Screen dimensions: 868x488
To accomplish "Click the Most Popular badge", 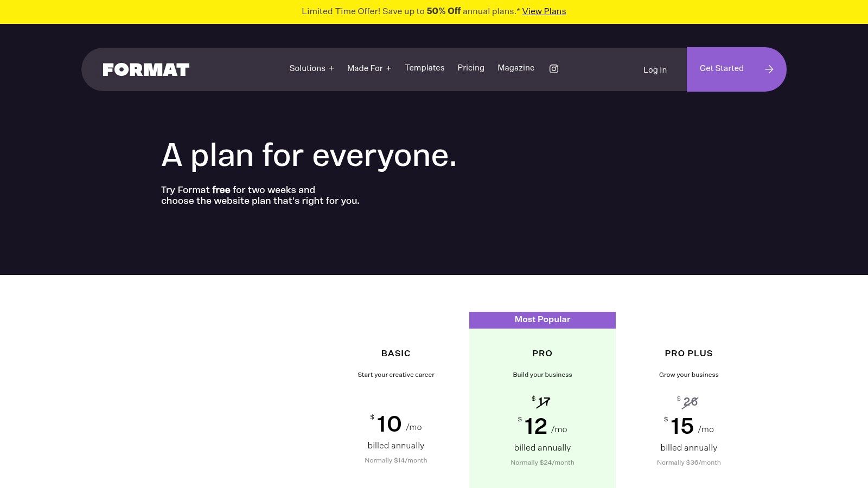I will coord(542,320).
